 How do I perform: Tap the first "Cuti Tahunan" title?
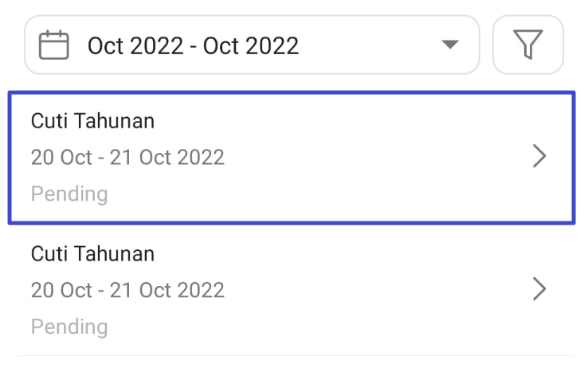[x=92, y=121]
